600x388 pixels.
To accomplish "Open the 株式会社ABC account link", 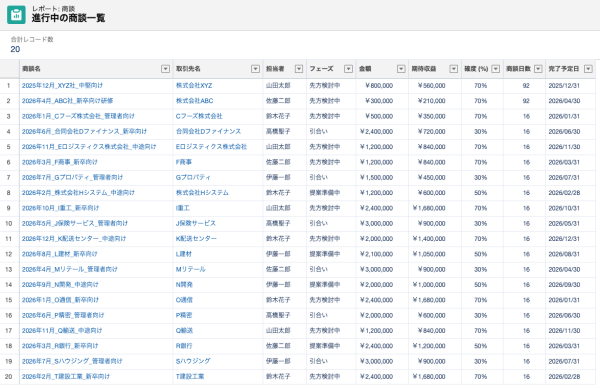I will pos(194,101).
